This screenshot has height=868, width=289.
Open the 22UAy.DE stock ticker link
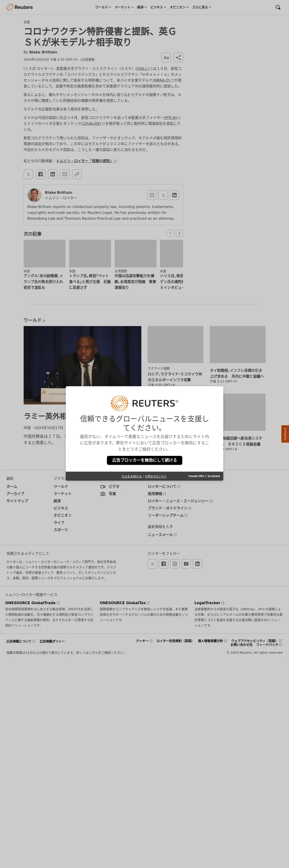(x=93, y=124)
